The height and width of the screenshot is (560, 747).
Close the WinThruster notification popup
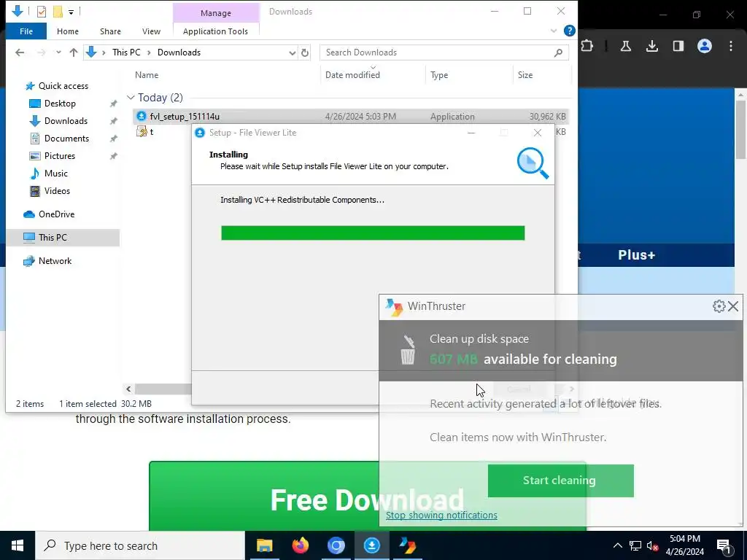[x=733, y=306]
